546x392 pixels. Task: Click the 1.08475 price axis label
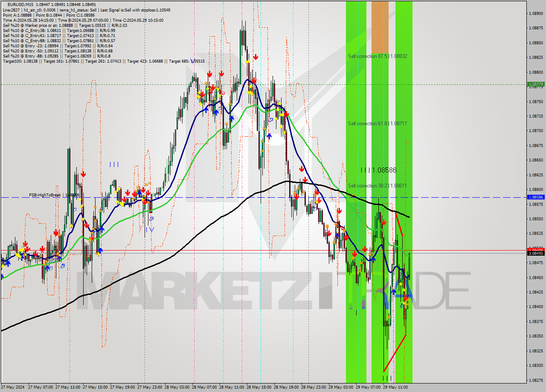coord(536,263)
